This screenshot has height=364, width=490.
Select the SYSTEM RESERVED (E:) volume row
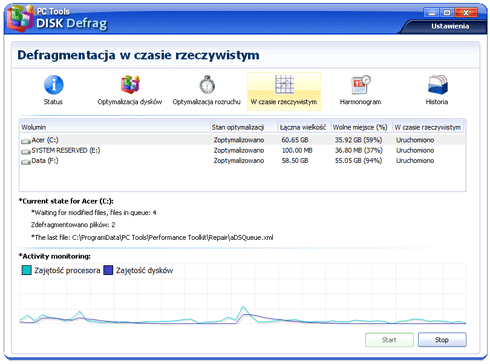242,150
